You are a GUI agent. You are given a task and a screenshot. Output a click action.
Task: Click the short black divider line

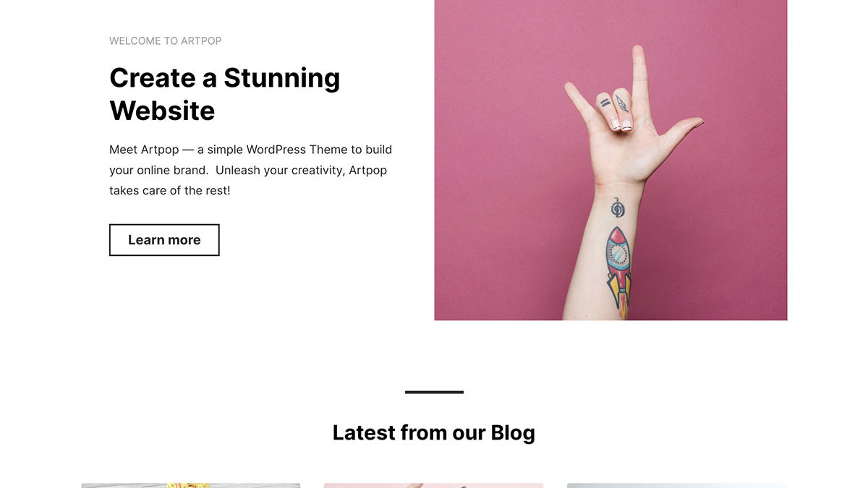point(434,392)
